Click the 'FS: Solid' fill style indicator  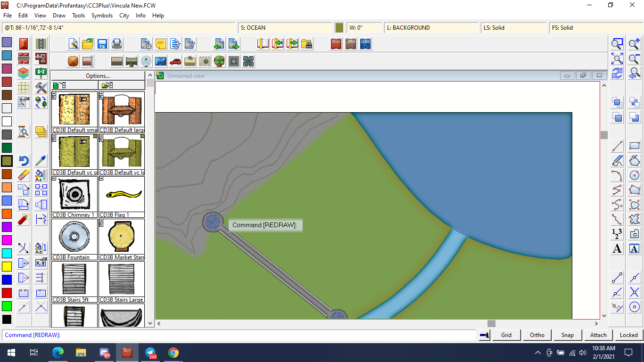click(x=596, y=28)
